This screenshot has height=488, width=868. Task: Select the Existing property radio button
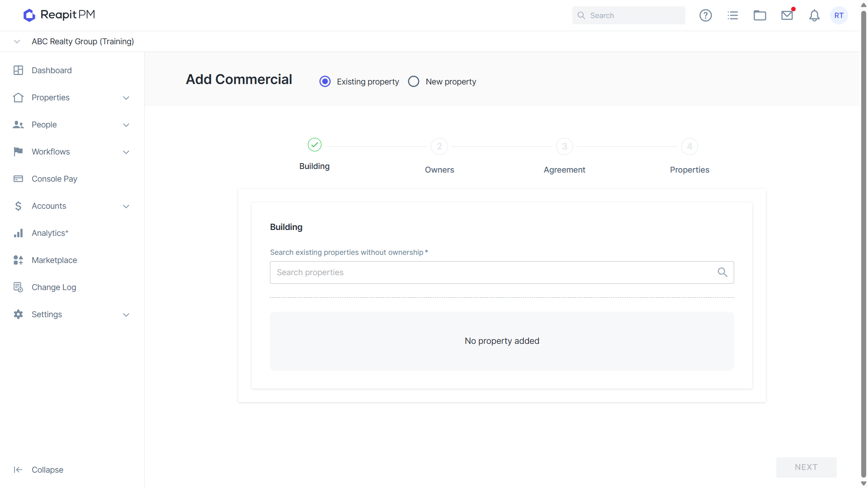point(325,81)
